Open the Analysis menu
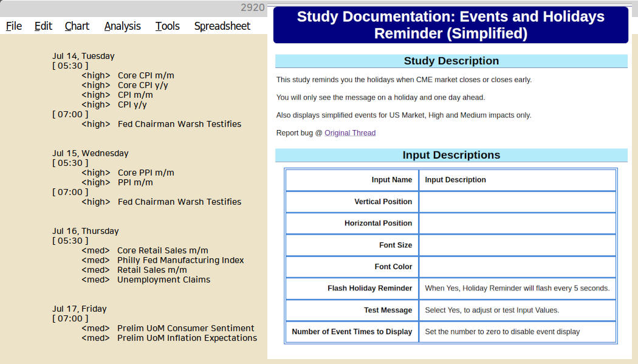This screenshot has width=638, height=364. click(x=123, y=26)
